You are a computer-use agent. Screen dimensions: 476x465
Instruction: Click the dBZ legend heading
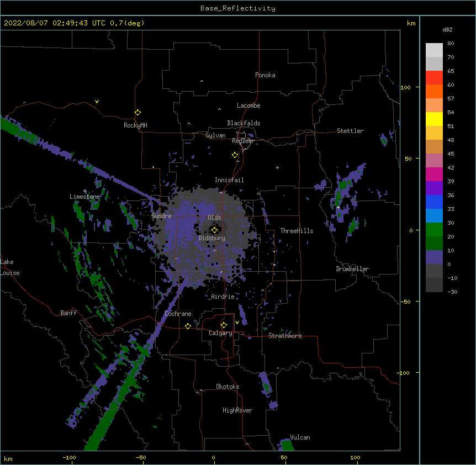447,29
